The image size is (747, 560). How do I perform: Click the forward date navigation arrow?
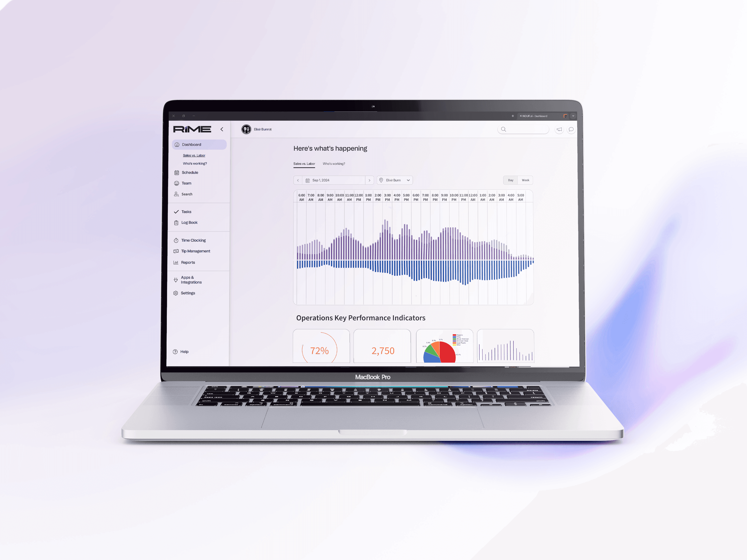369,180
